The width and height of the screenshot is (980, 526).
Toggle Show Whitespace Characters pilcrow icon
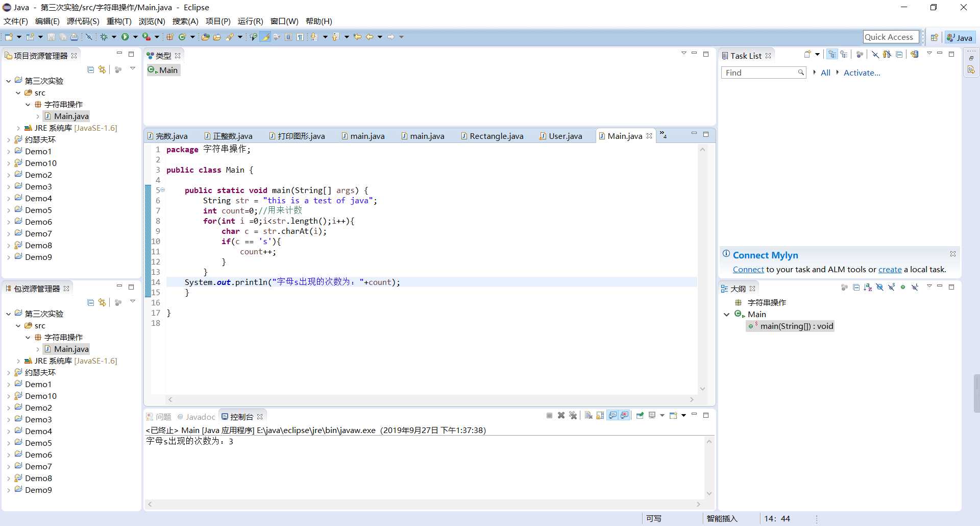[300, 37]
